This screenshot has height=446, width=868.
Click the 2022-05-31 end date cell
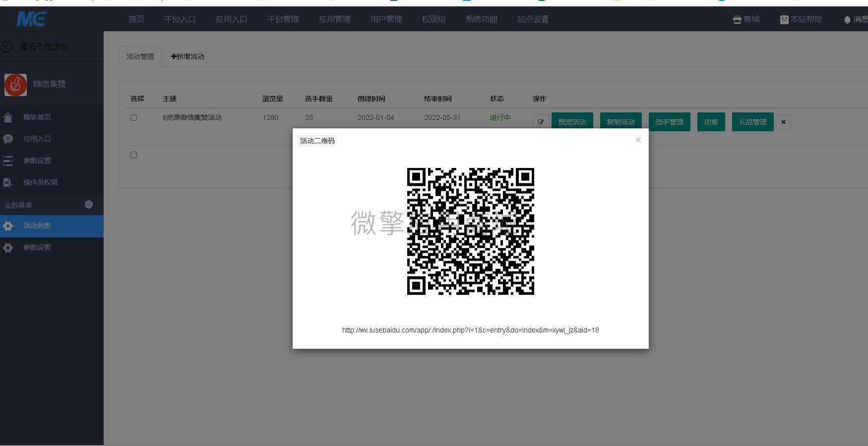click(442, 117)
